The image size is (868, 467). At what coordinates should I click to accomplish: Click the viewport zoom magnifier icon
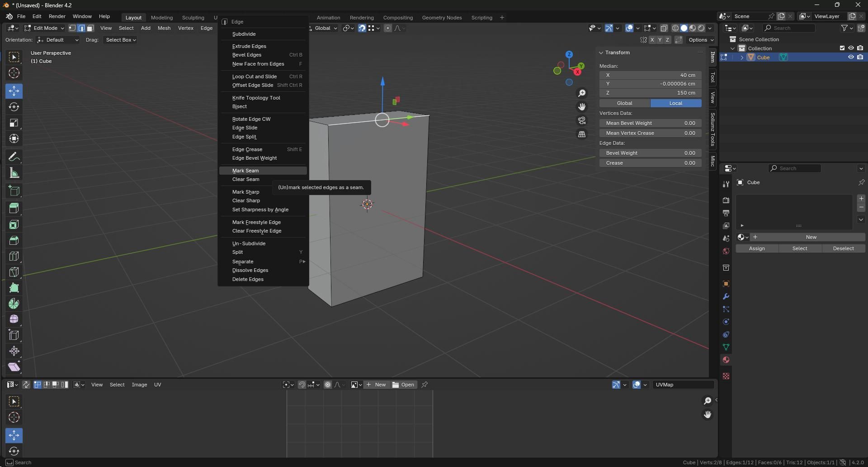(582, 93)
